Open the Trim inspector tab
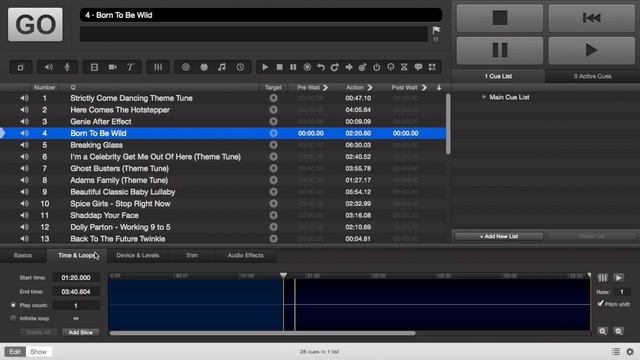Viewport: 640px width, 360px height. pos(192,256)
